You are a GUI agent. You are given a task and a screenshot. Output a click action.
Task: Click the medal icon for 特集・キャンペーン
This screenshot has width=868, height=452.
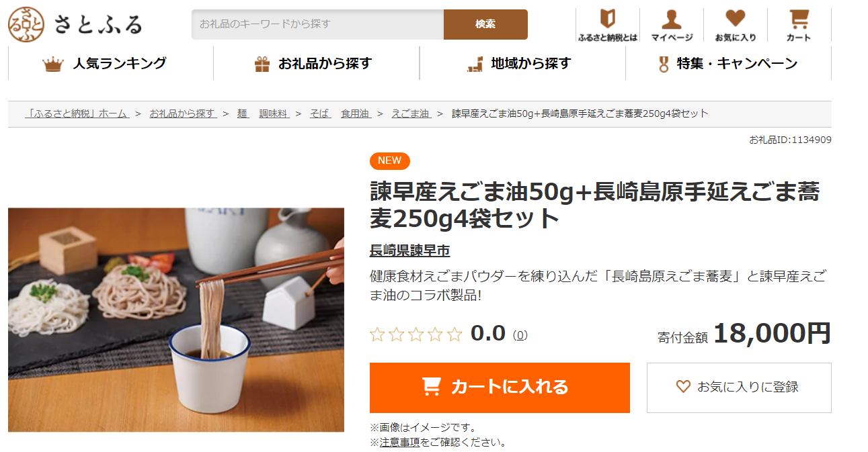pyautogui.click(x=664, y=64)
